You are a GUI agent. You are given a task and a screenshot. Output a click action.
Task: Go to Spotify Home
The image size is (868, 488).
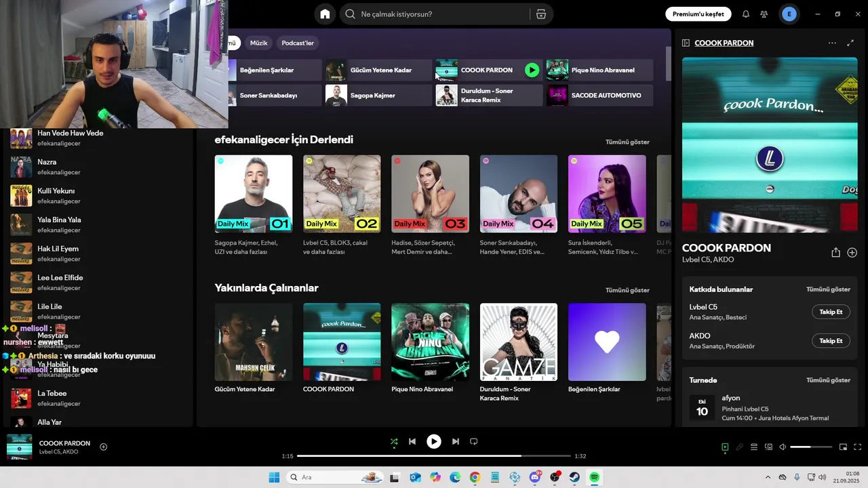[x=325, y=14]
